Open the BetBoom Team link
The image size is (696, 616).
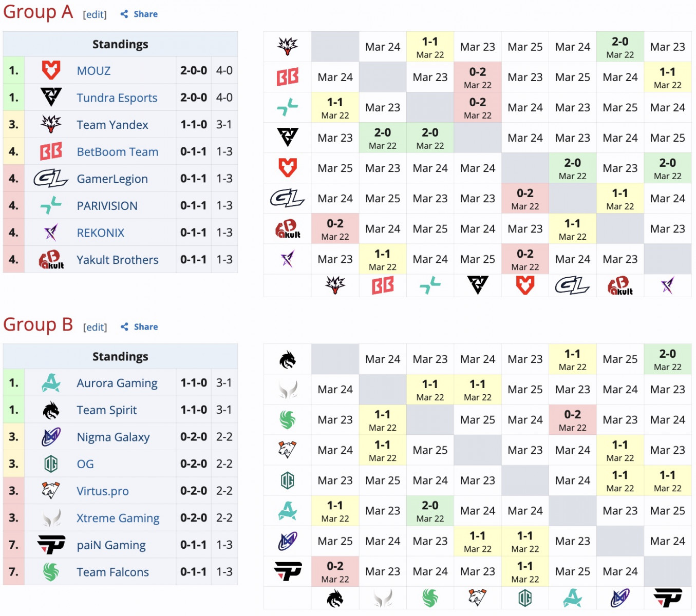117,152
